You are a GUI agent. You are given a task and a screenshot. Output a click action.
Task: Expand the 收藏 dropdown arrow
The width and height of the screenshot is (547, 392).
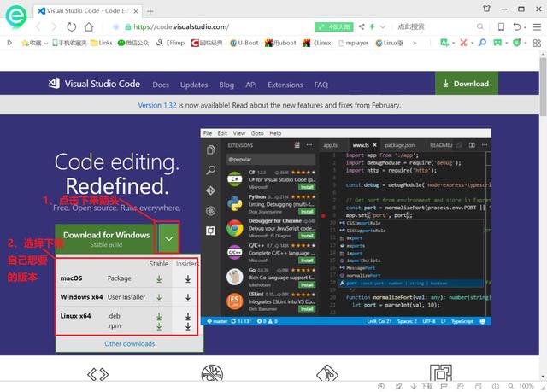point(45,44)
